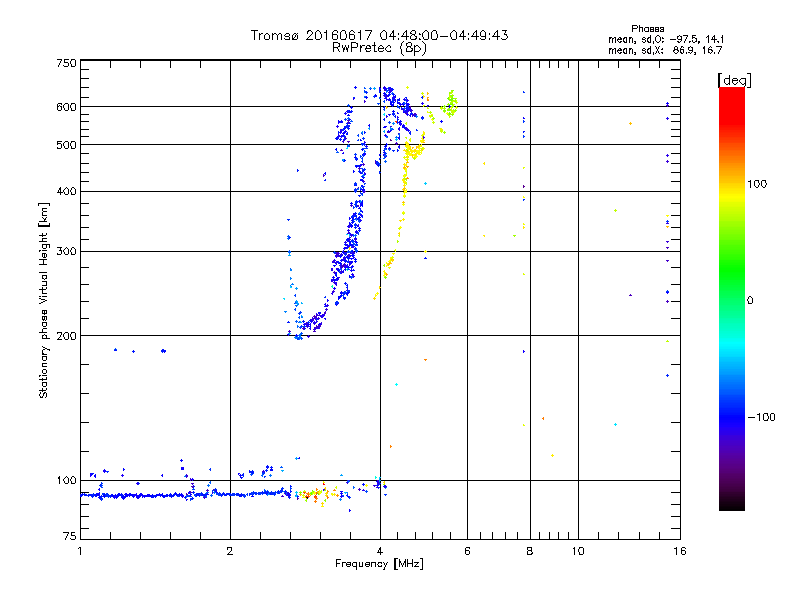Click the x-axis tick label '6'

[467, 551]
